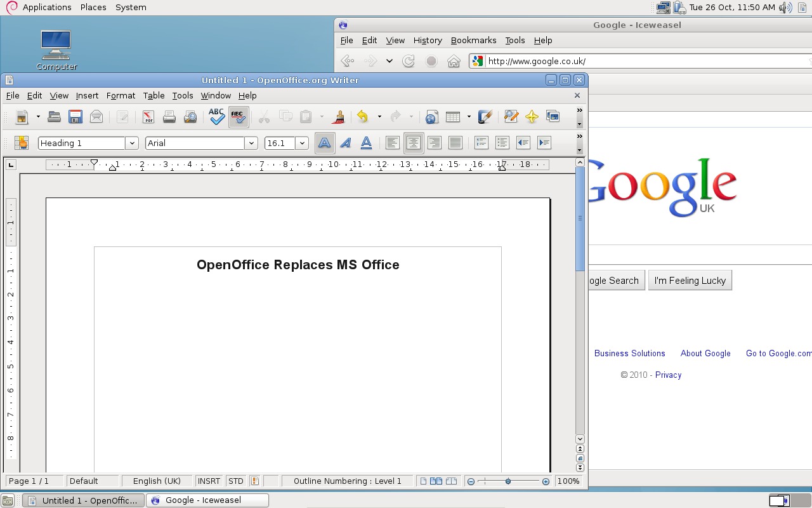This screenshot has height=508, width=812.
Task: Toggle Bold formatting button
Action: (324, 143)
